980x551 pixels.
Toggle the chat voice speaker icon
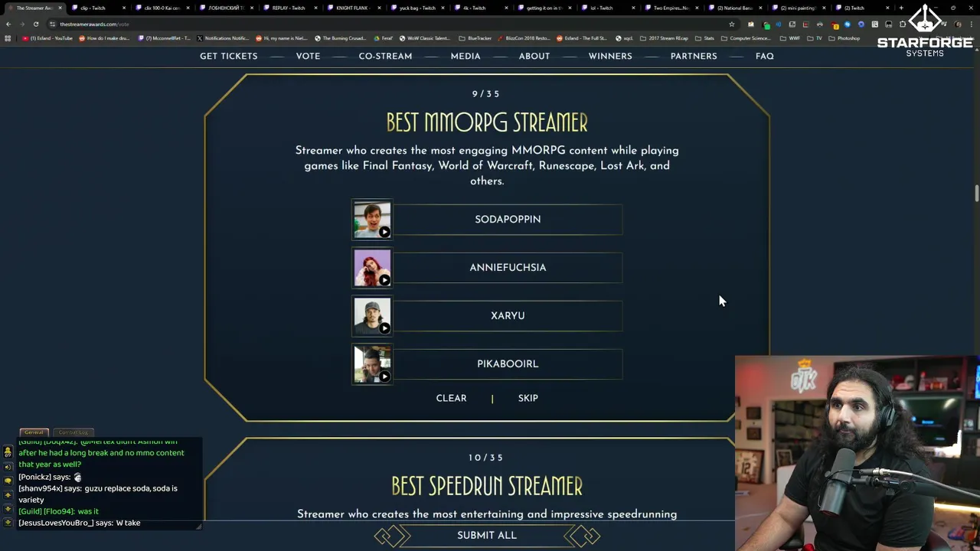point(8,467)
